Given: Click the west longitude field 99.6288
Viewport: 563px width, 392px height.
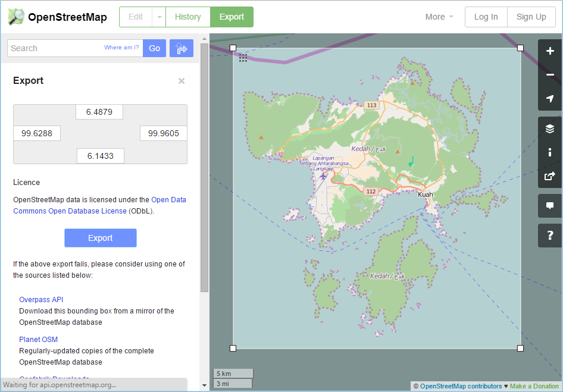Looking at the screenshot, I should [x=37, y=133].
